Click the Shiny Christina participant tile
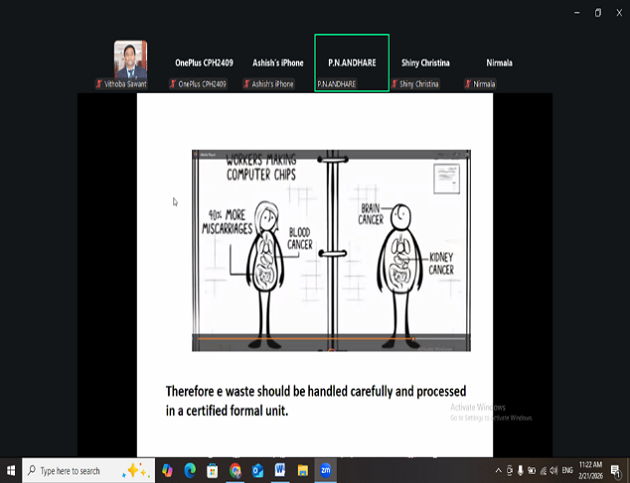Viewport: 630px width, 483px height. [x=425, y=62]
